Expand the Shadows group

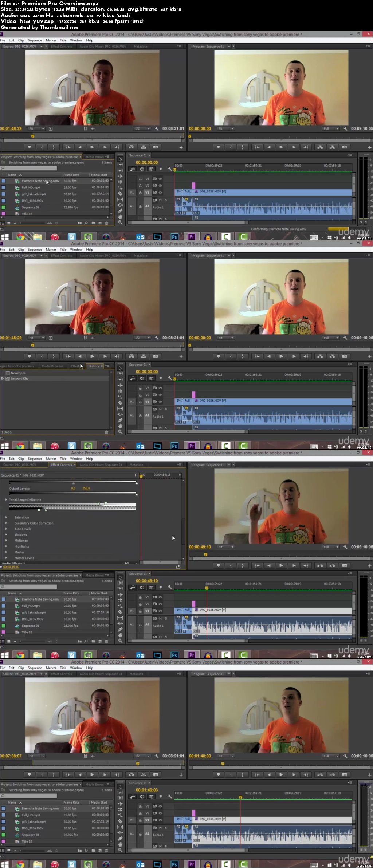click(x=6, y=534)
